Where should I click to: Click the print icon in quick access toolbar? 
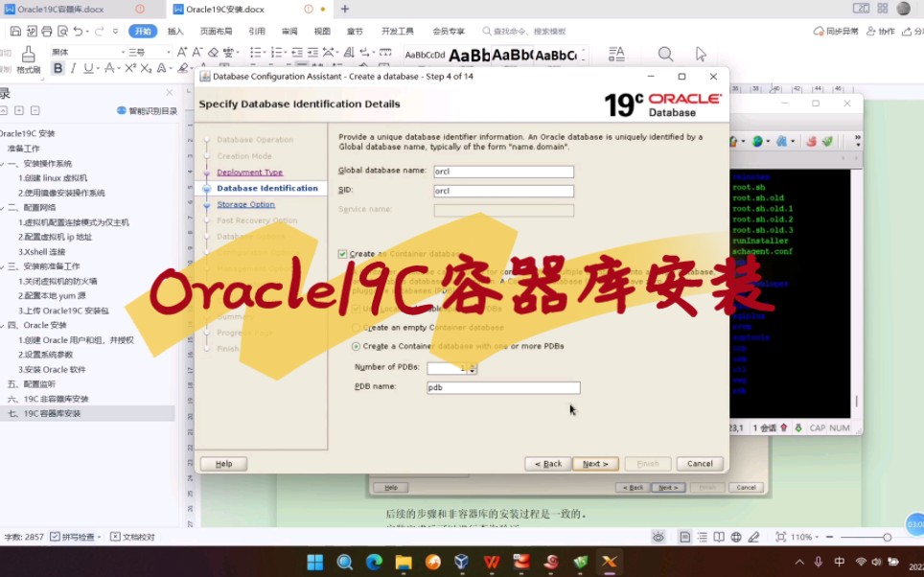click(x=47, y=33)
